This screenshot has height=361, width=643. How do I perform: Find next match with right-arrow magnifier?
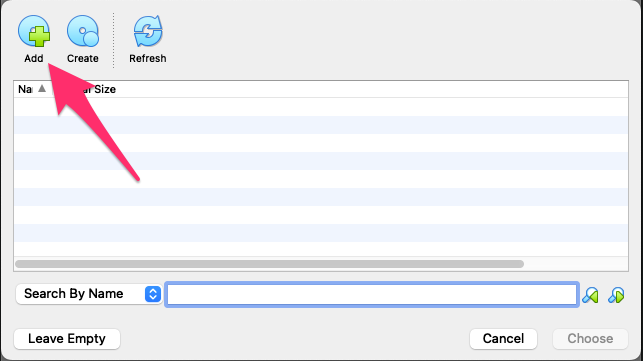[616, 295]
